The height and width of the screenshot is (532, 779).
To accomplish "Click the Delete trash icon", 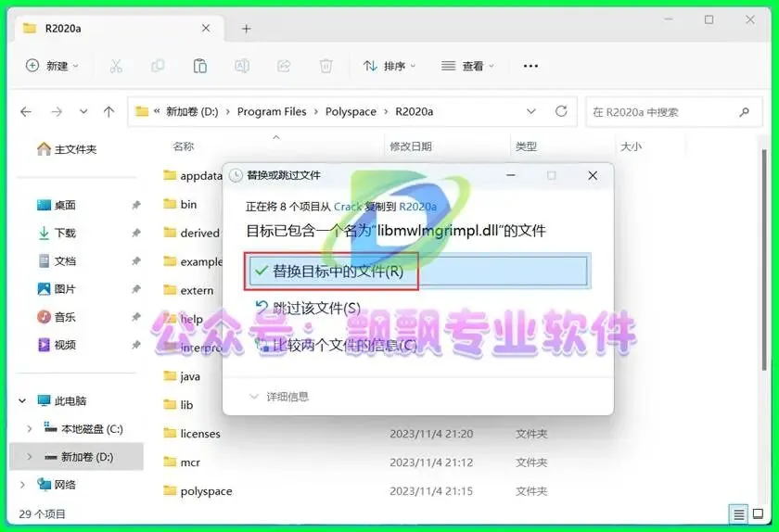I will [x=326, y=66].
